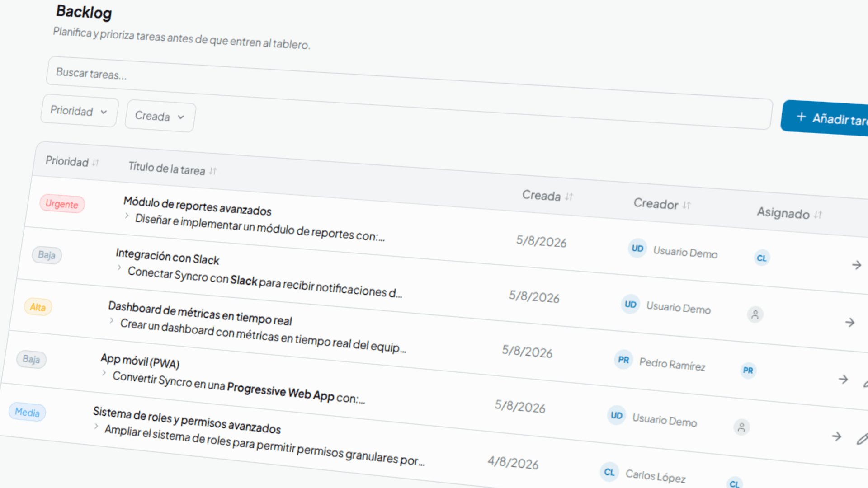
Task: Sort by Título de la tarea column
Action: [x=172, y=169]
